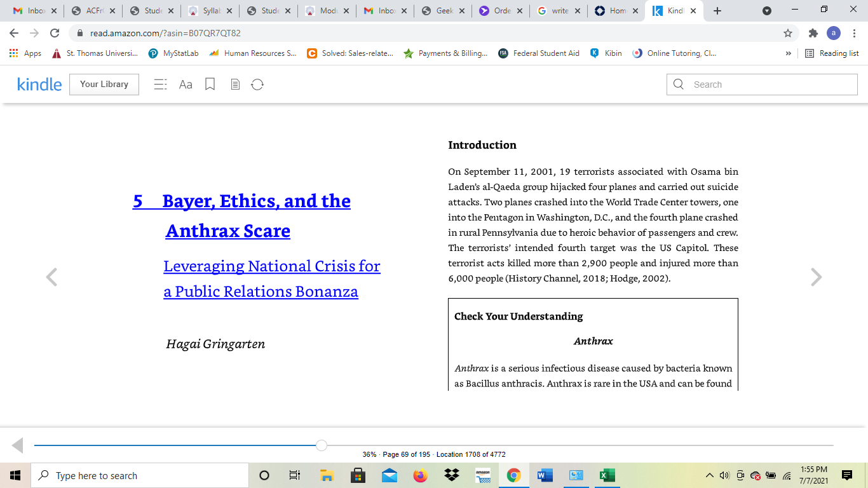Open File Explorer from the taskbar
Viewport: 868px width, 488px height.
[327, 475]
